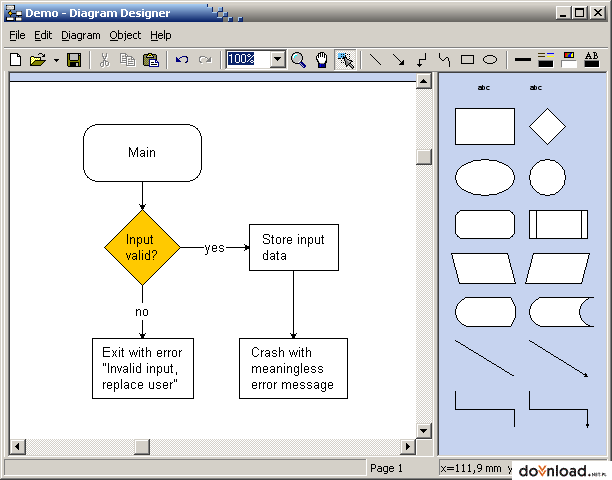Click the vertical scrollbar thumb
This screenshot has width=612, height=480.
(x=423, y=157)
